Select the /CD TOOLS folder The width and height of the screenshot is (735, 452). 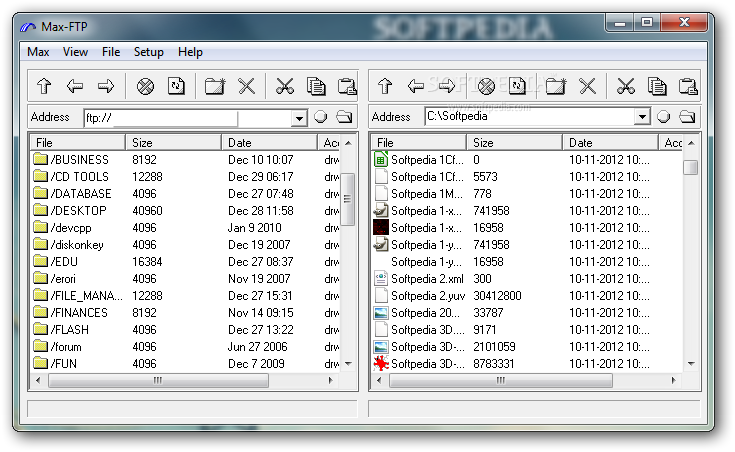pyautogui.click(x=71, y=177)
